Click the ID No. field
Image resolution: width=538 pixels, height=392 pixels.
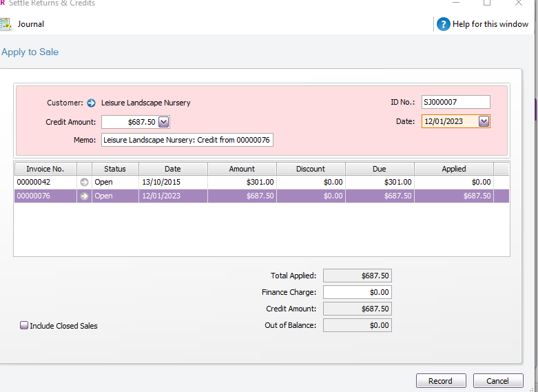click(455, 102)
